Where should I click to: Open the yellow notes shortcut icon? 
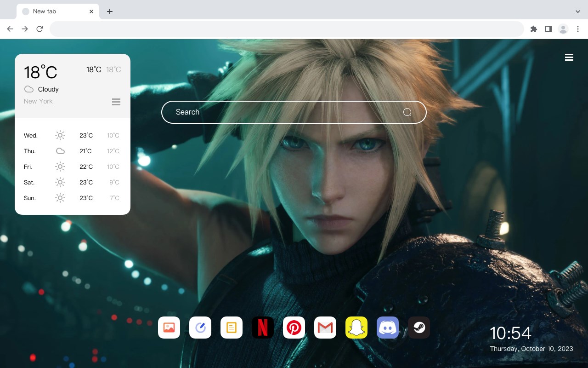[232, 328]
